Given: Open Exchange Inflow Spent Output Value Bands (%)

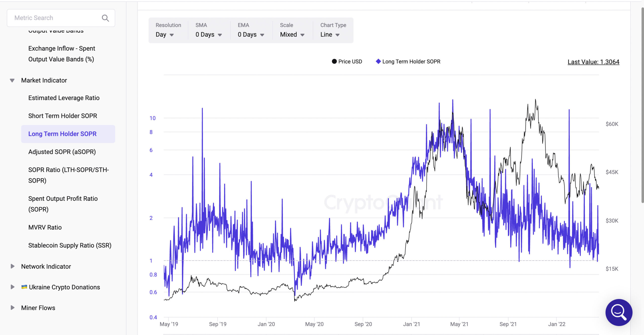Looking at the screenshot, I should click(62, 54).
